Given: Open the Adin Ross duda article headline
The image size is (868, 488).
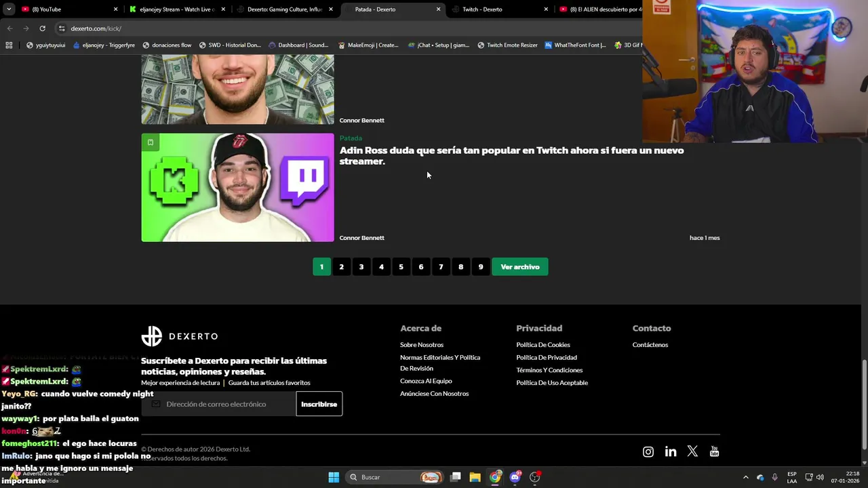Looking at the screenshot, I should (511, 156).
